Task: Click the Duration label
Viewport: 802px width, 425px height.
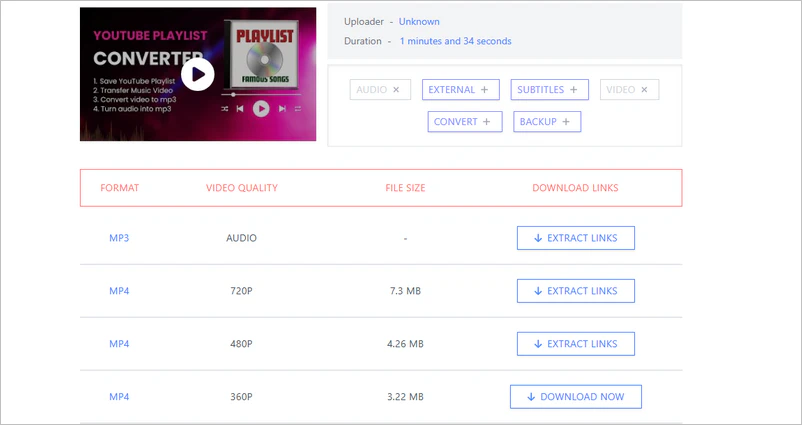Action: point(363,41)
